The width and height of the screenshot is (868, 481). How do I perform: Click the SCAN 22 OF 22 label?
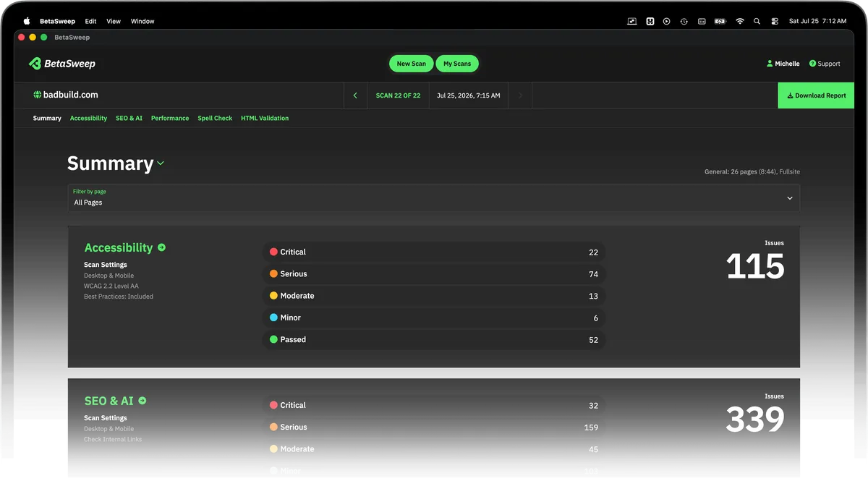point(398,95)
